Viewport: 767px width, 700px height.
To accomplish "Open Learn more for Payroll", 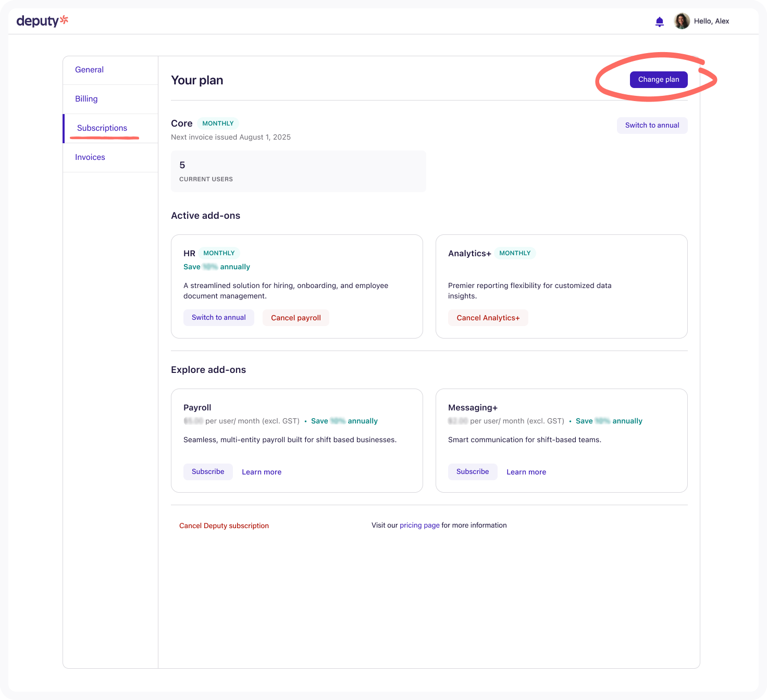I will click(x=262, y=472).
